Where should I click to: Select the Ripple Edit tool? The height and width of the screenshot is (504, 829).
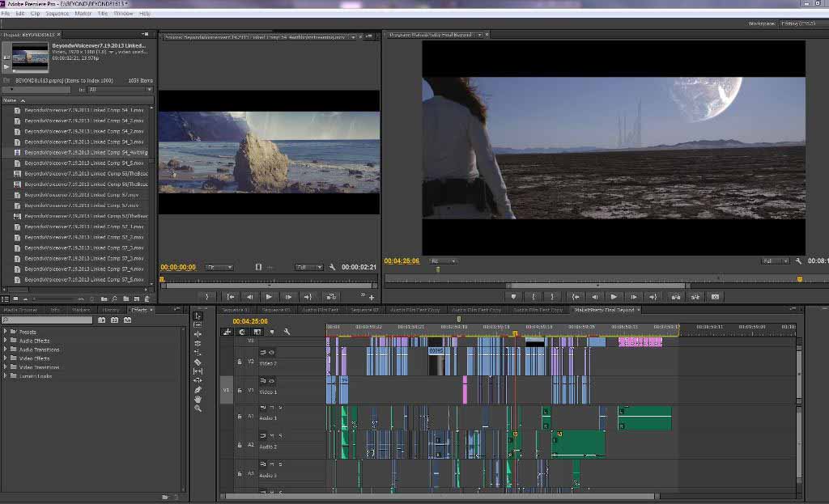[x=198, y=334]
